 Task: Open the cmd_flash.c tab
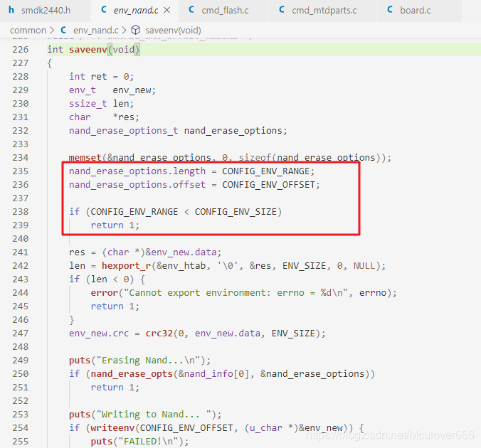(225, 11)
